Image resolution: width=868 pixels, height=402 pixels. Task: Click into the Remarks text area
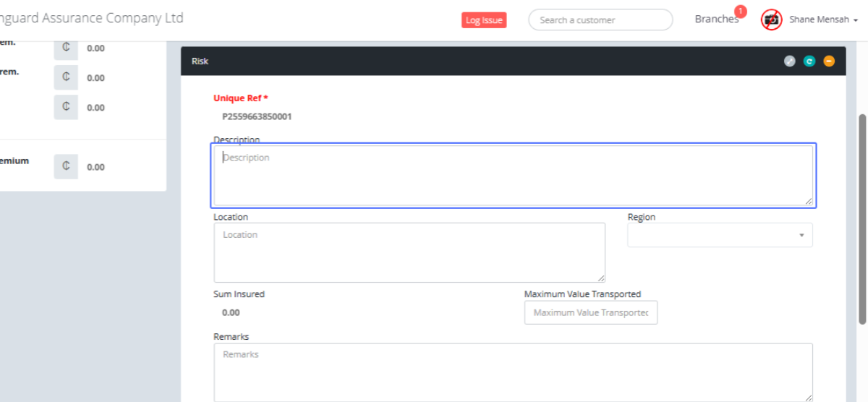tap(513, 372)
